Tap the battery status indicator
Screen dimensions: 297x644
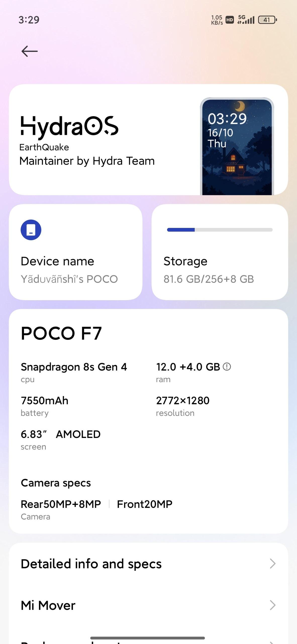pos(267,20)
